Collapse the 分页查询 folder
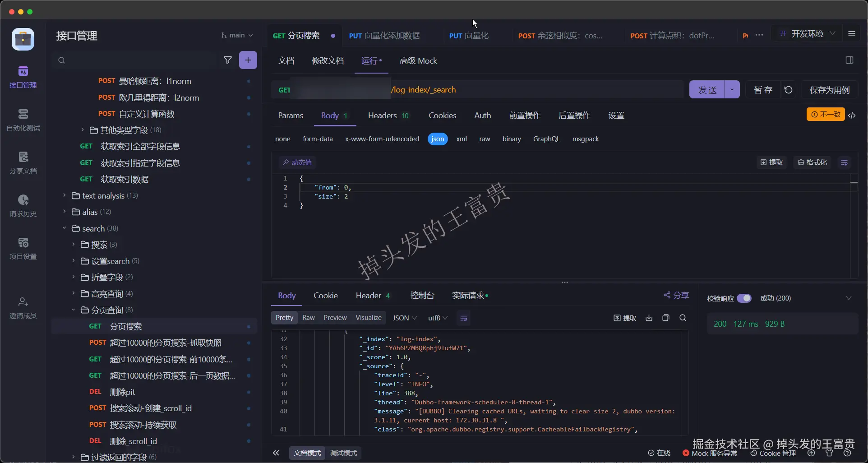The width and height of the screenshot is (868, 463). (74, 310)
